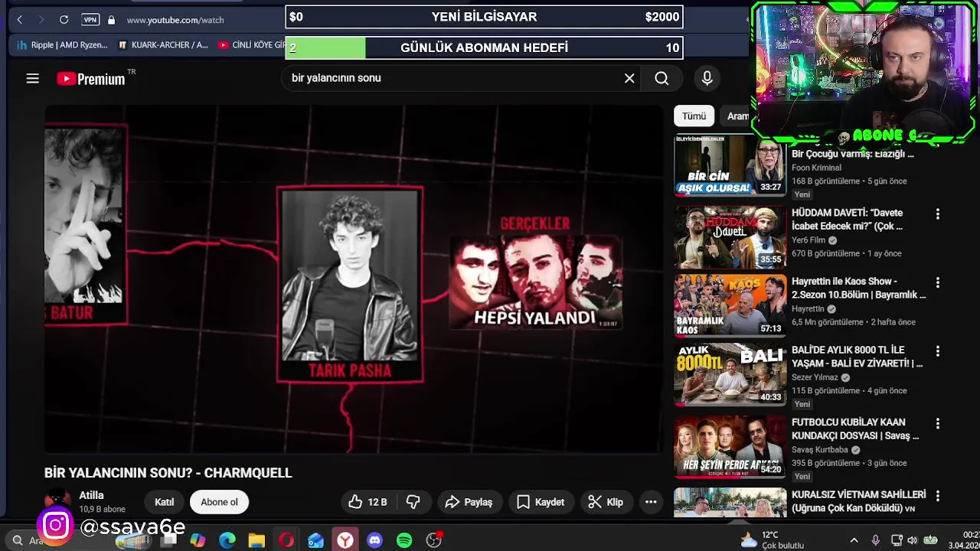Screen dimensions: 980x551
Task: Open Opera browser from the taskbar
Action: (x=286, y=540)
